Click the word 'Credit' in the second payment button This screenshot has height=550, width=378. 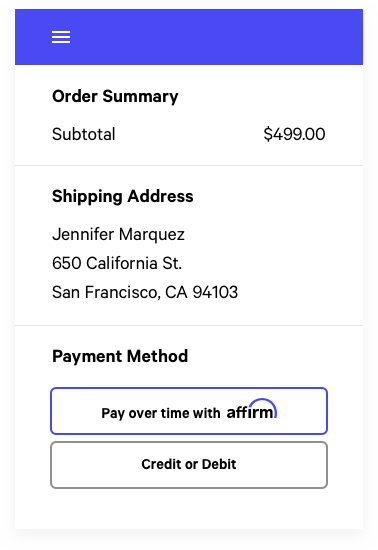tap(161, 464)
